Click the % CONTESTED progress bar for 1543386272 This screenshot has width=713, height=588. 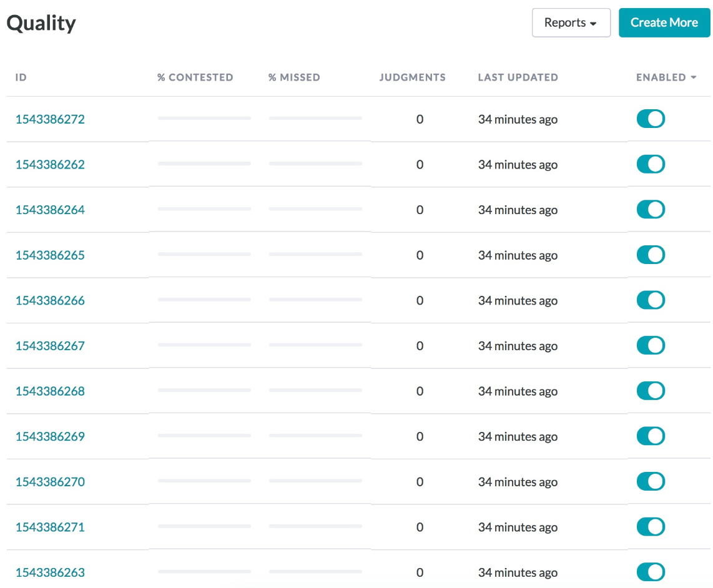[205, 118]
